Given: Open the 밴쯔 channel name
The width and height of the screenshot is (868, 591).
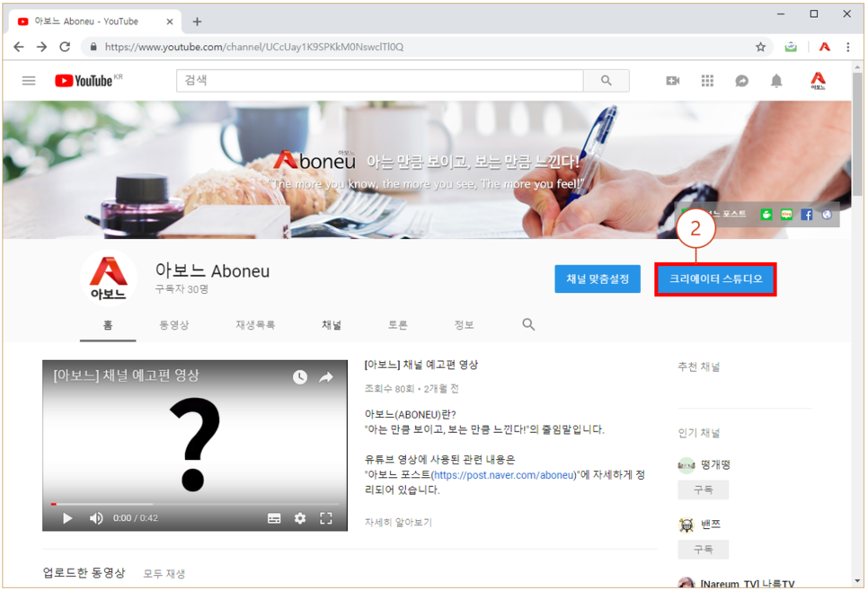Looking at the screenshot, I should pos(711,524).
